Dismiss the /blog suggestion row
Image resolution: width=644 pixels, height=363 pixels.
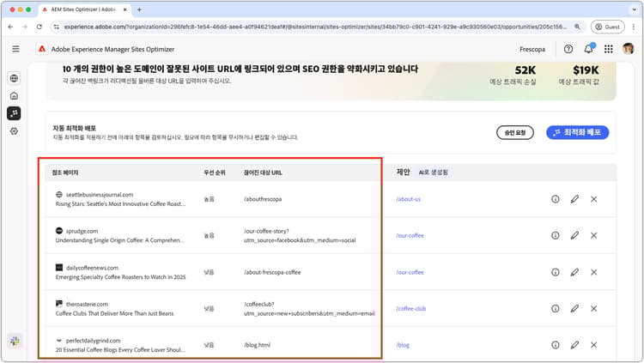(594, 345)
